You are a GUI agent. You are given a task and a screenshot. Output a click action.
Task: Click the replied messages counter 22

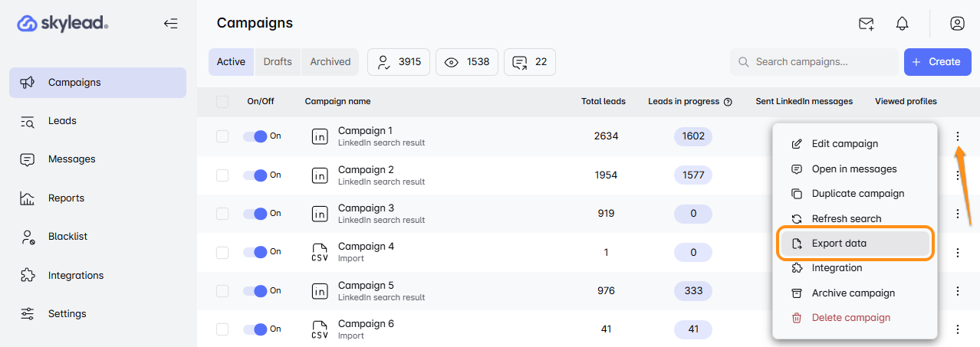click(x=530, y=62)
